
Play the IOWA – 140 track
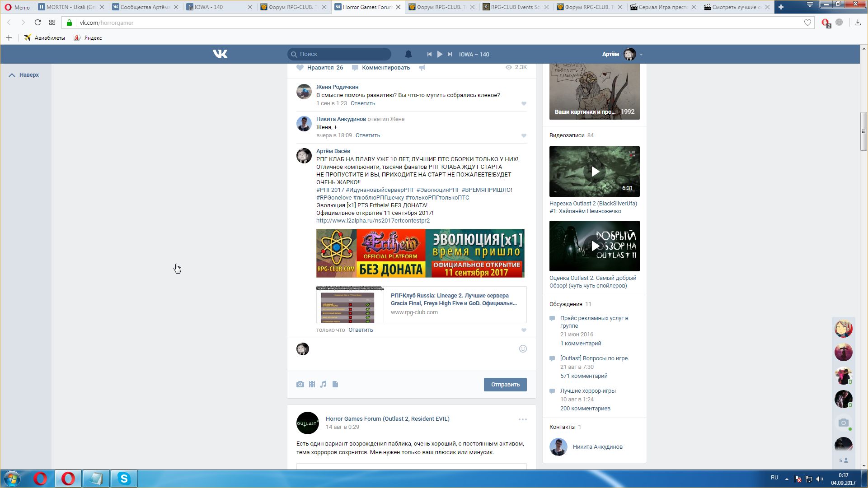pos(440,54)
